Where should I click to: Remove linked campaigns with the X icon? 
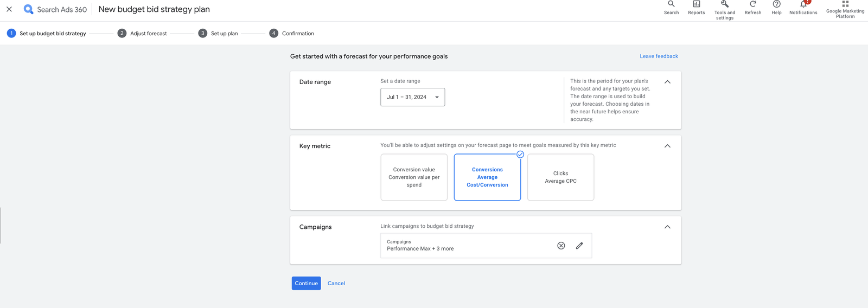point(561,246)
